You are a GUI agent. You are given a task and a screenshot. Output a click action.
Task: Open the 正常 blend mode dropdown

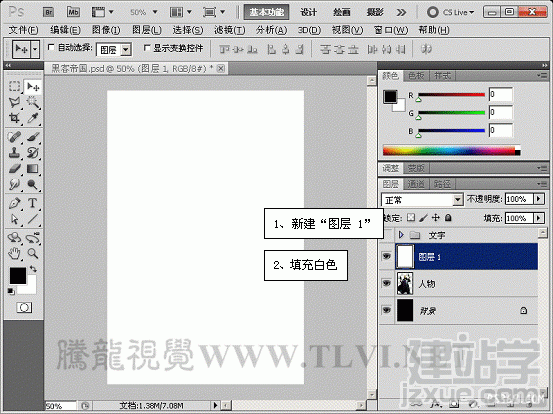(422, 200)
